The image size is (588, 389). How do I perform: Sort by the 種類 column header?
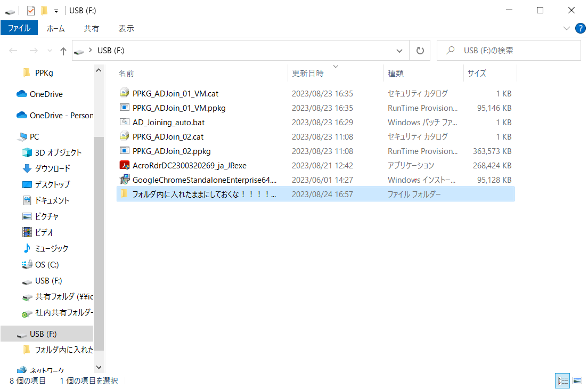tap(396, 74)
